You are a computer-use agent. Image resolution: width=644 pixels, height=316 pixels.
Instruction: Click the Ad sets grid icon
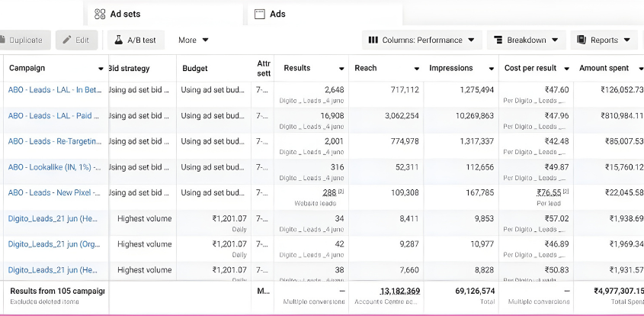click(99, 14)
